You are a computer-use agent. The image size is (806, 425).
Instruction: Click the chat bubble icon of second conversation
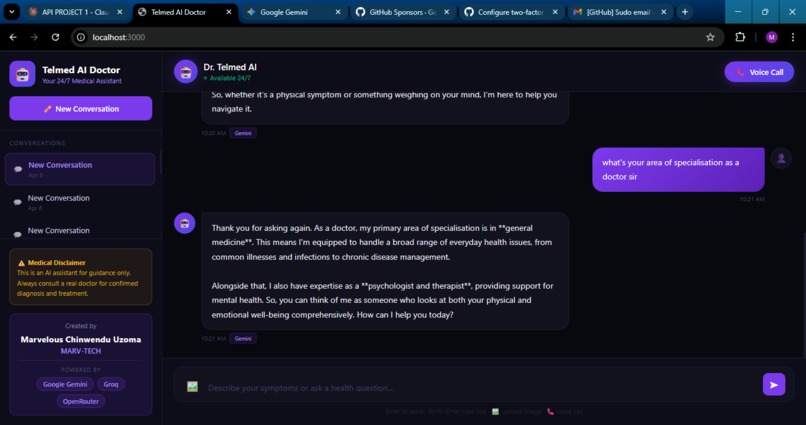pyautogui.click(x=17, y=202)
